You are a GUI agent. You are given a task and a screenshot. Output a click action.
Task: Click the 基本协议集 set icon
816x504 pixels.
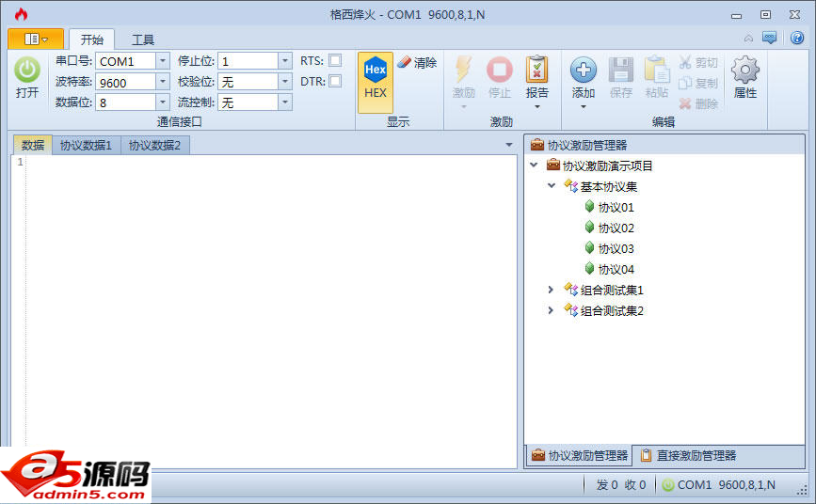coord(571,185)
